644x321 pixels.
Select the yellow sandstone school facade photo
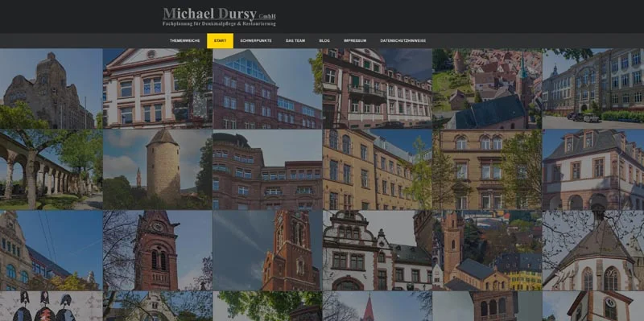pos(378,170)
